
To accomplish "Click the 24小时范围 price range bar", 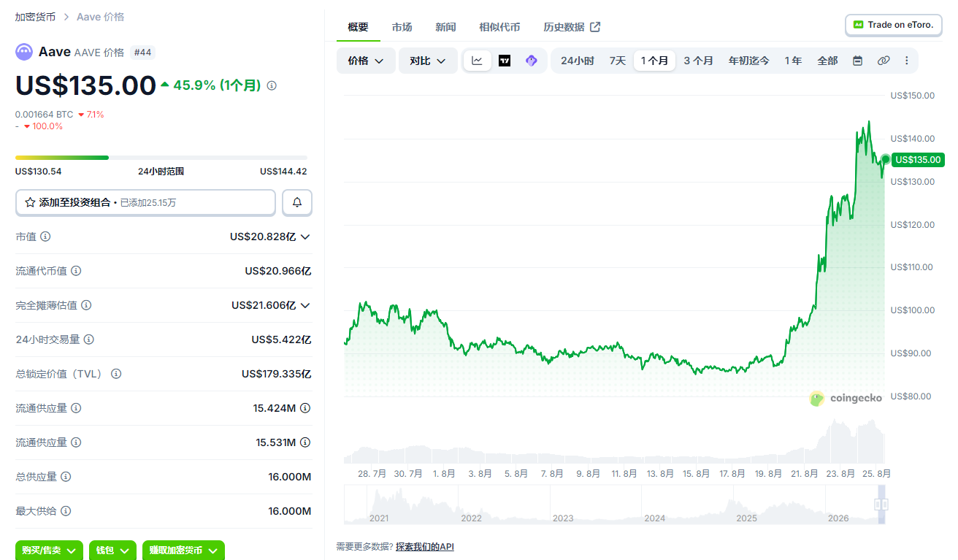I will pyautogui.click(x=161, y=158).
